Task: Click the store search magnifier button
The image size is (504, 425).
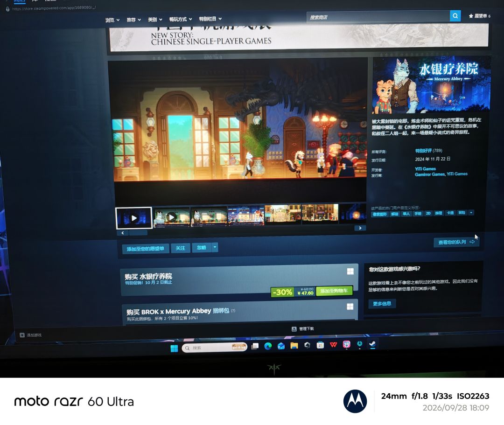Action: click(x=455, y=15)
